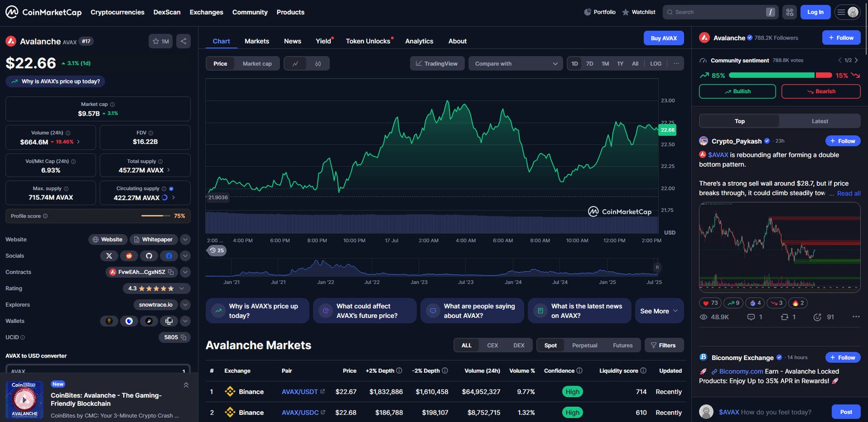Open the Watchlist star link
Screen dimensions: 868x422
tap(639, 12)
